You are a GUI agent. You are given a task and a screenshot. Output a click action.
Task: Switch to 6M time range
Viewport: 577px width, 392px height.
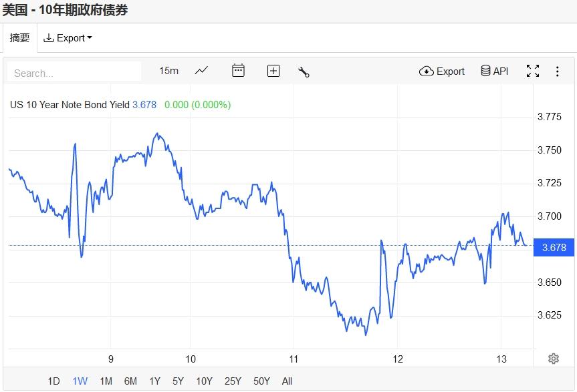pyautogui.click(x=130, y=381)
